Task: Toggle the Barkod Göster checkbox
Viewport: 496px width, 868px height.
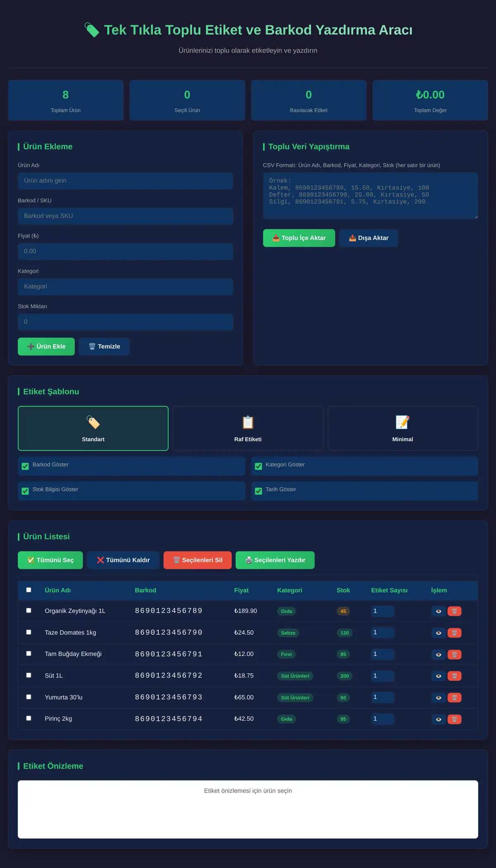Action: pyautogui.click(x=25, y=466)
